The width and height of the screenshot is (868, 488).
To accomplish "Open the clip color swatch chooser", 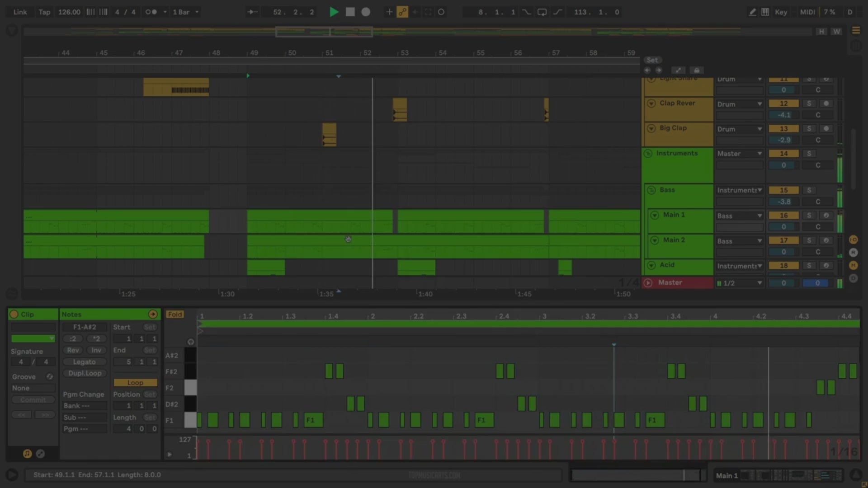I will 33,338.
